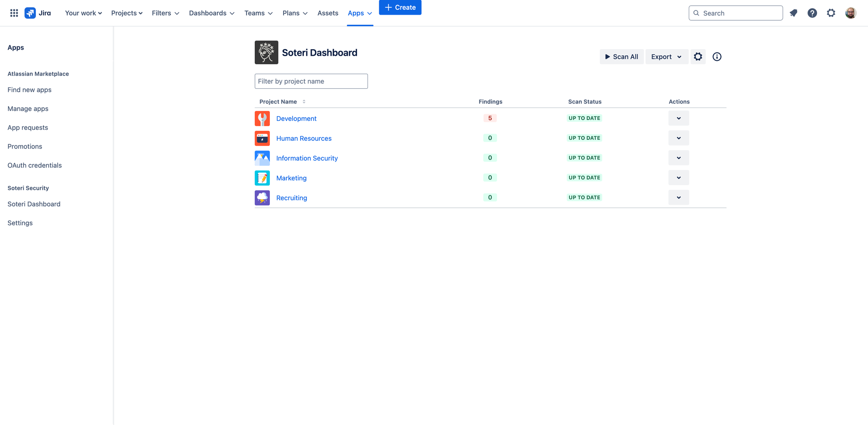Click the info circle icon
Screen dimensions: 868x425
717,57
